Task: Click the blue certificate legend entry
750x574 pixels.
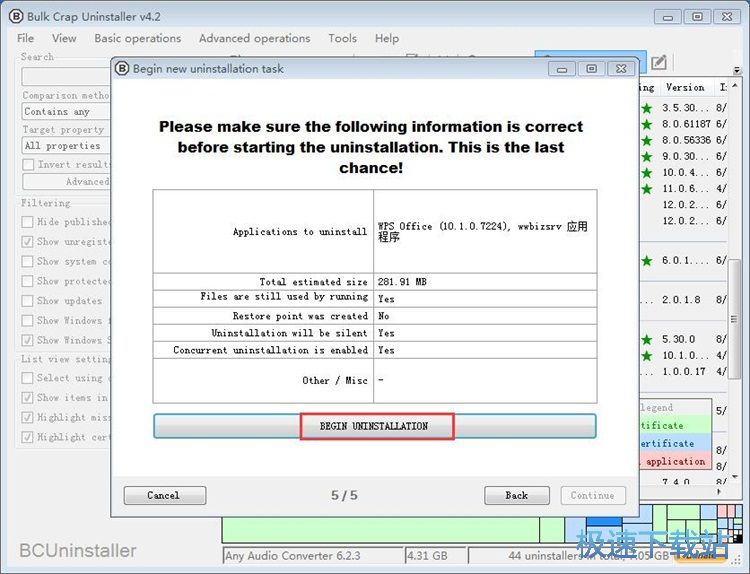Action: (x=675, y=443)
